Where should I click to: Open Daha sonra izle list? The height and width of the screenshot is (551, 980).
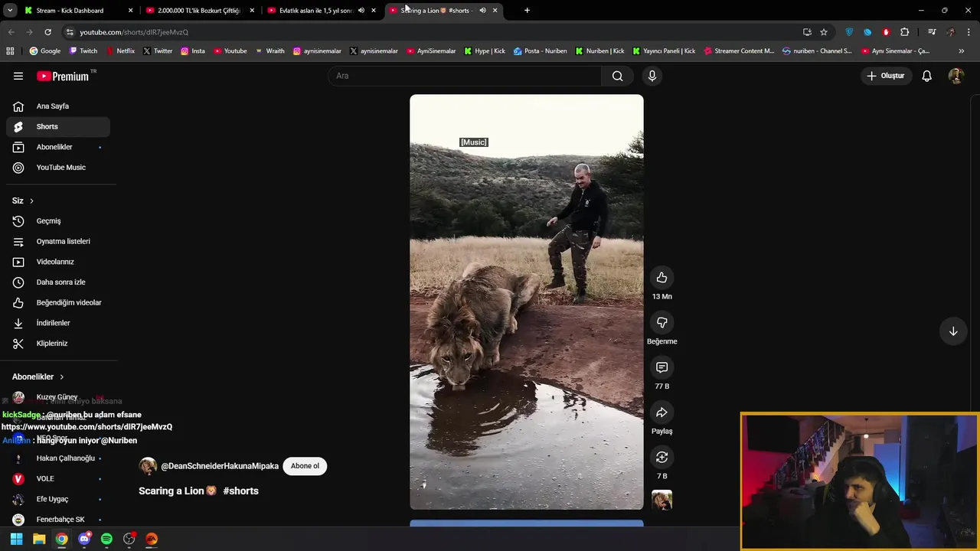tap(58, 282)
